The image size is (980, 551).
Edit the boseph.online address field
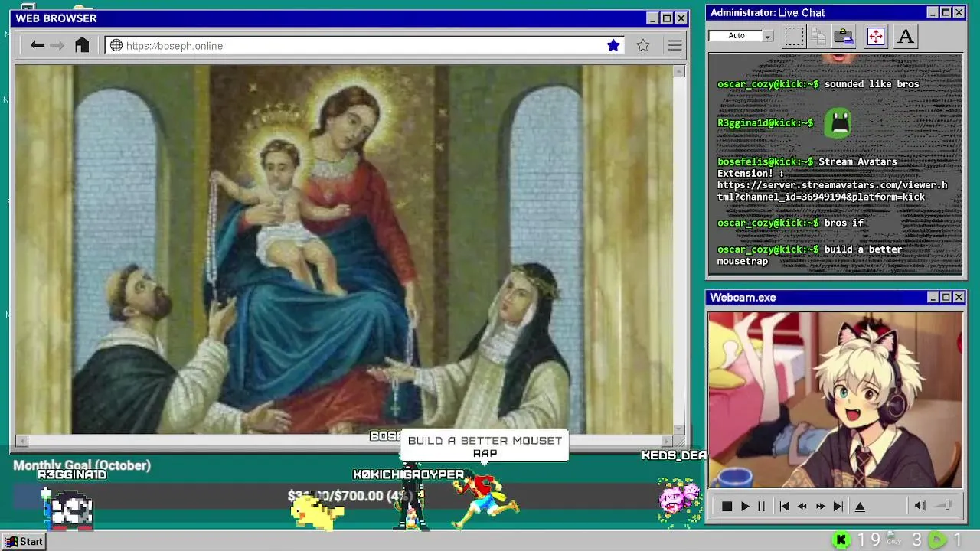364,45
